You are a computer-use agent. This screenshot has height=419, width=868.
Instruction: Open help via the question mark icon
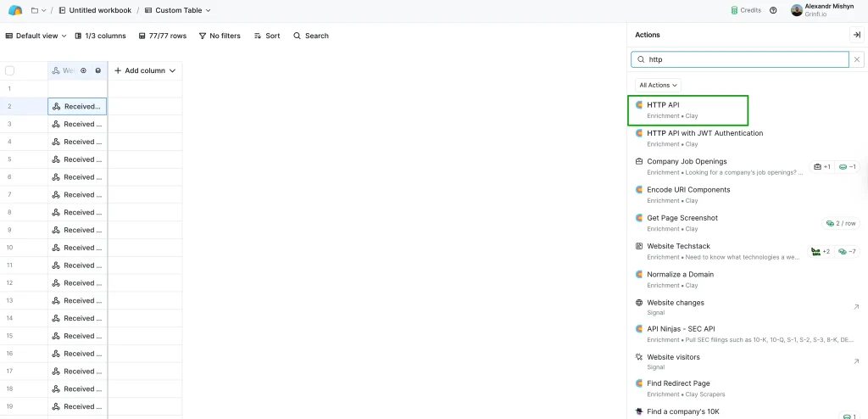point(773,10)
